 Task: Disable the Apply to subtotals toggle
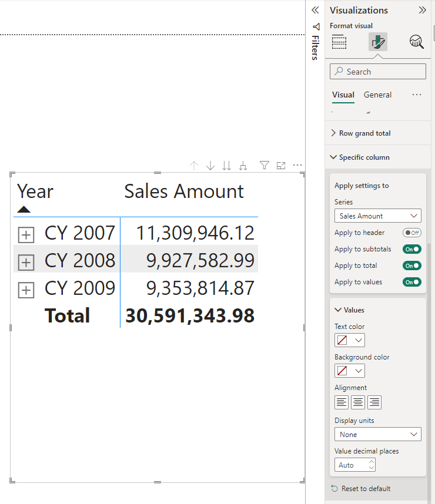(411, 249)
